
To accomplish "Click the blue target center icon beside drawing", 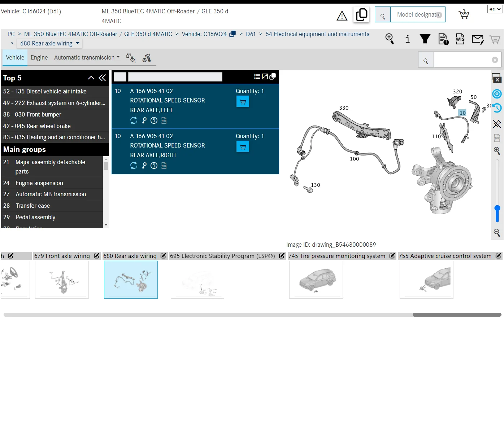I will pyautogui.click(x=497, y=94).
